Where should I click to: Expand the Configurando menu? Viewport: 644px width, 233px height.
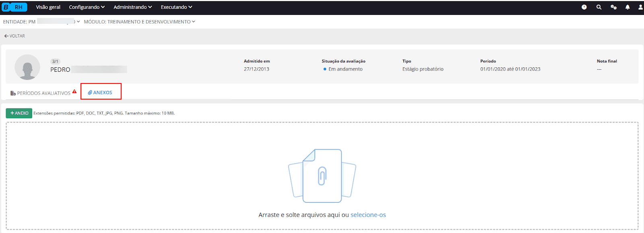point(87,7)
